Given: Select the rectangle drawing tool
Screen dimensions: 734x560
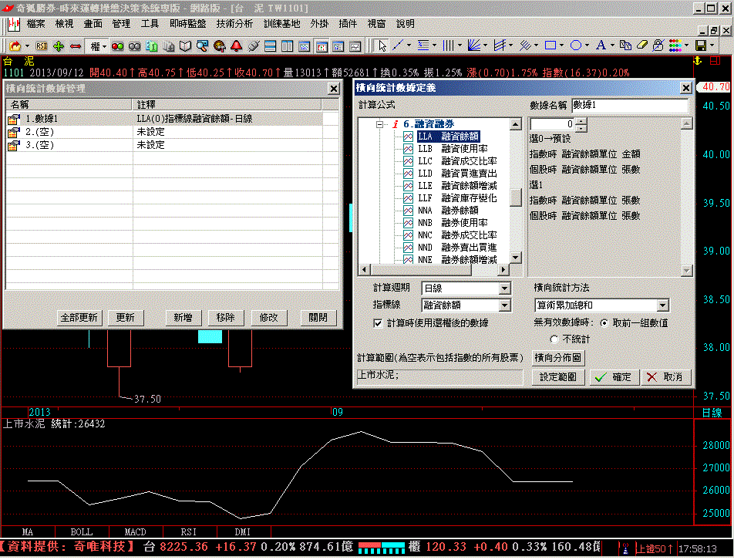Looking at the screenshot, I should [x=550, y=46].
